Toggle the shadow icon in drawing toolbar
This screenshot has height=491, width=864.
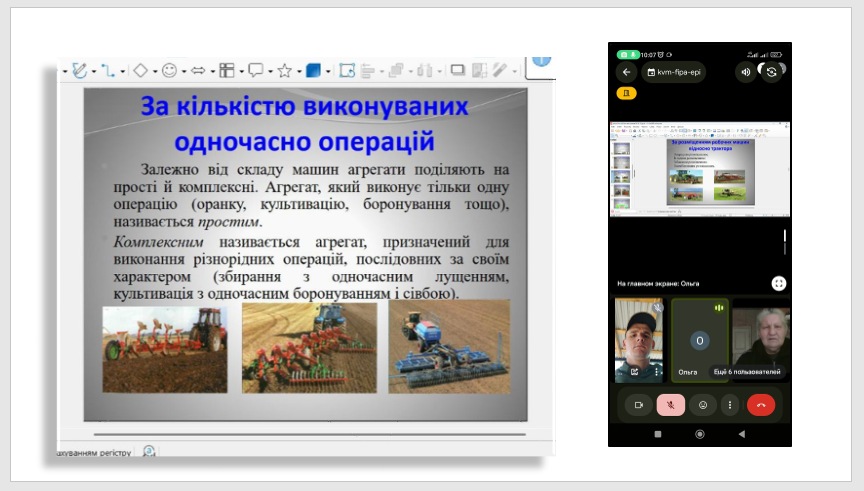pyautogui.click(x=458, y=70)
